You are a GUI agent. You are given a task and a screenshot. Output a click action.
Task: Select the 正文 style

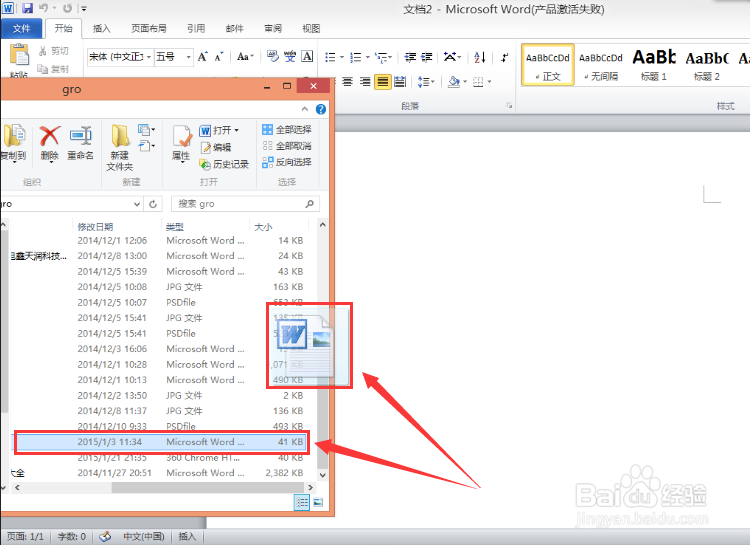click(x=548, y=65)
